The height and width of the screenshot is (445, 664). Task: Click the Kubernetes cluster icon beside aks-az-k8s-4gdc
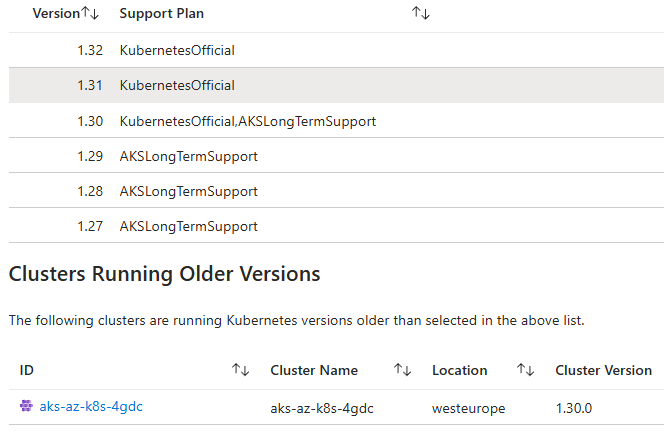(26, 406)
